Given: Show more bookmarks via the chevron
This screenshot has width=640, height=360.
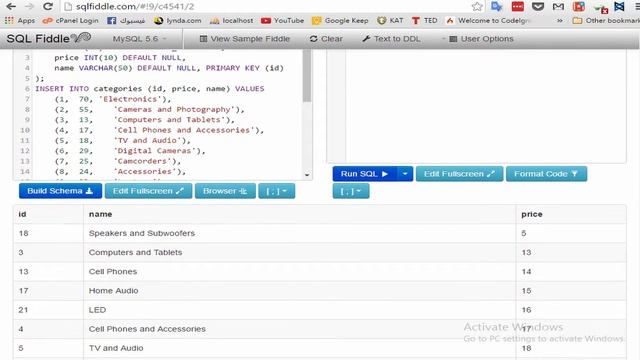Looking at the screenshot, I should [x=560, y=20].
